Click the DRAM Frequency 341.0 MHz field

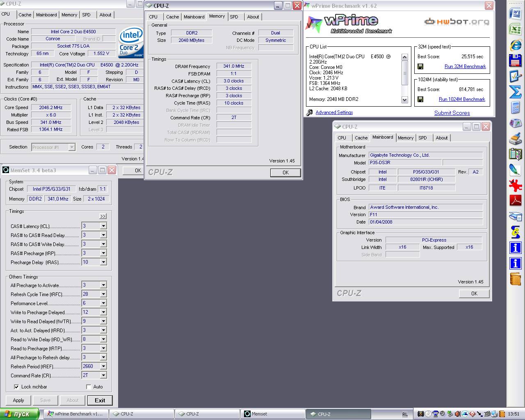tap(234, 66)
